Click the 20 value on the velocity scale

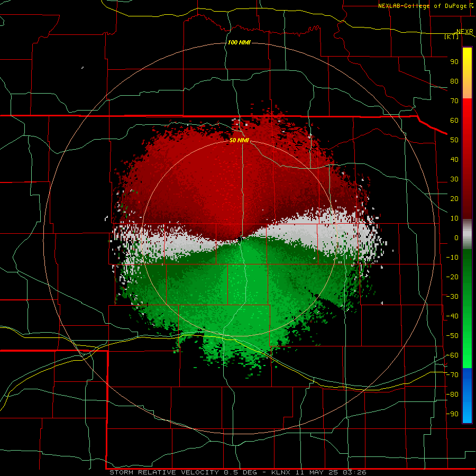coord(454,199)
